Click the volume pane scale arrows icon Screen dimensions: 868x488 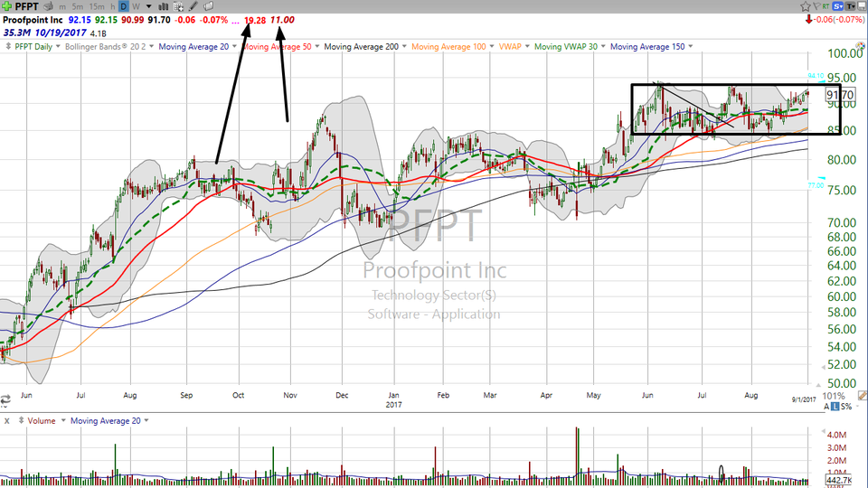click(x=21, y=420)
